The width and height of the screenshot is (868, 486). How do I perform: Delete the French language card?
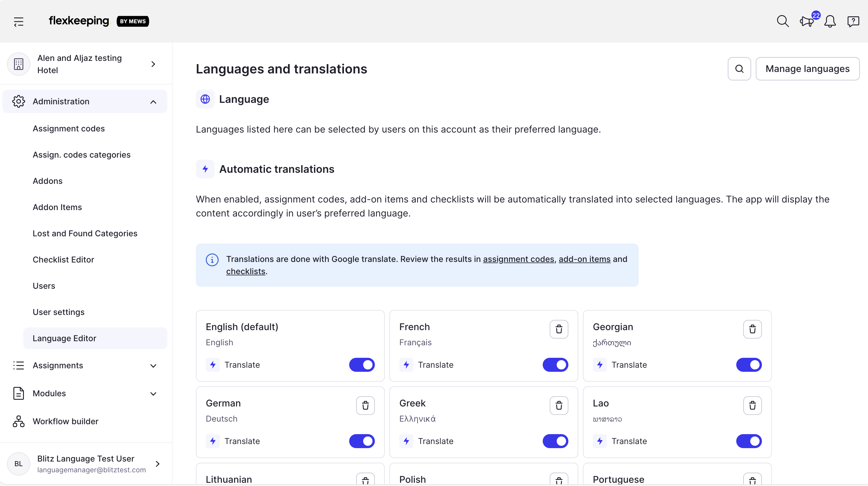tap(559, 329)
